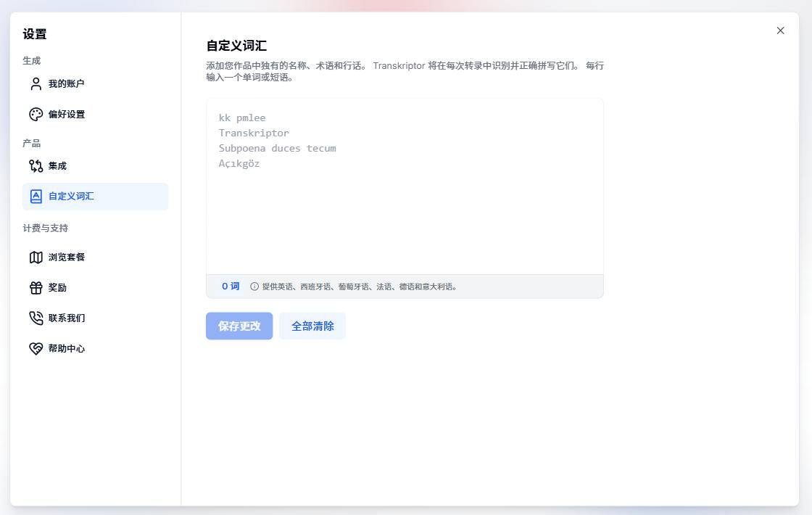
Task: Select 联系我们 in the sidebar
Action: pos(95,318)
